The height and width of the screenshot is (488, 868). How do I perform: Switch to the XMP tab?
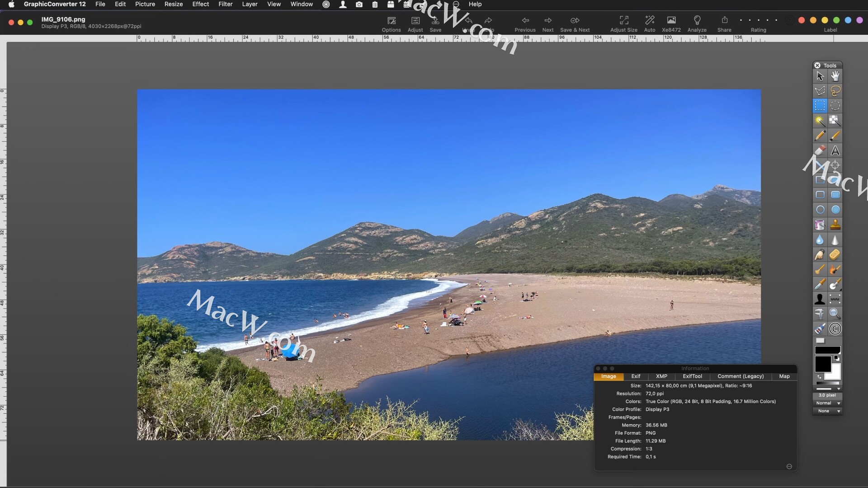[661, 376]
